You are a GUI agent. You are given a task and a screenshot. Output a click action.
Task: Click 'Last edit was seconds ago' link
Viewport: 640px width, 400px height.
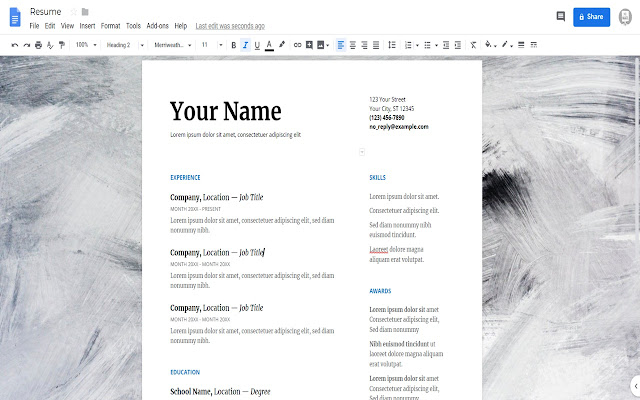230,26
